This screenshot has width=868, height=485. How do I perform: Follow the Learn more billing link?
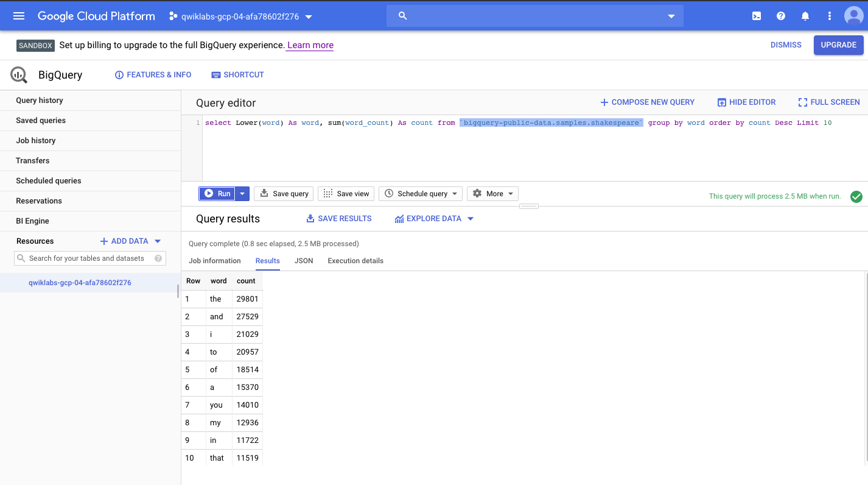point(310,45)
